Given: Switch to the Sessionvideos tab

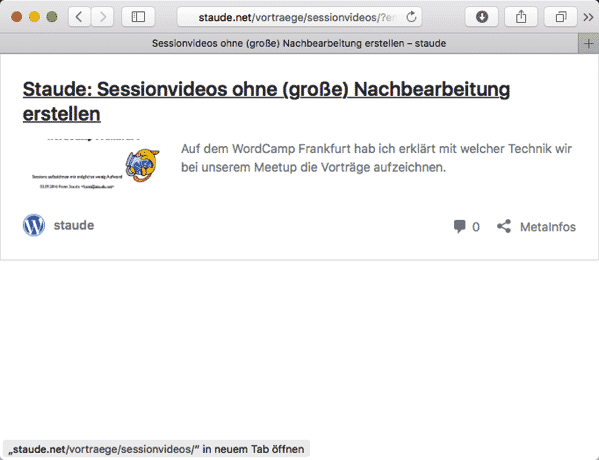Looking at the screenshot, I should (289, 44).
